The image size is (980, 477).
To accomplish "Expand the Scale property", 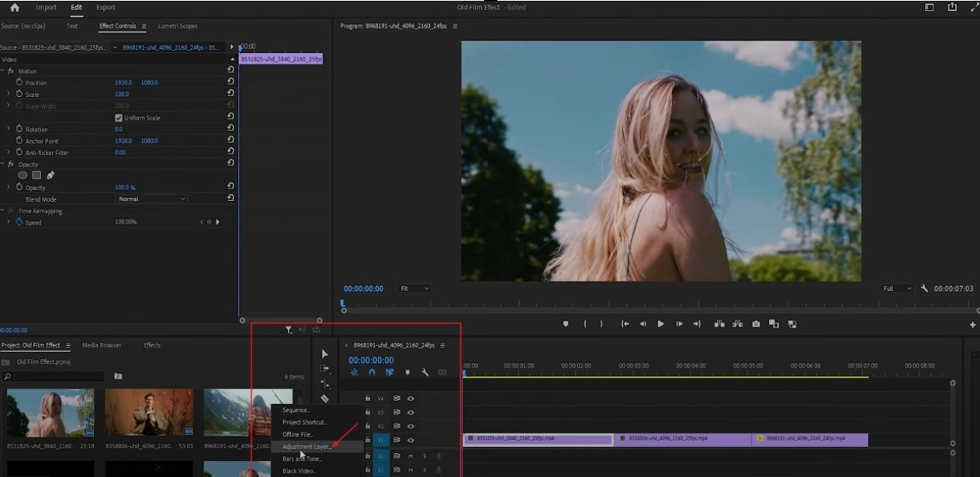I will 9,94.
